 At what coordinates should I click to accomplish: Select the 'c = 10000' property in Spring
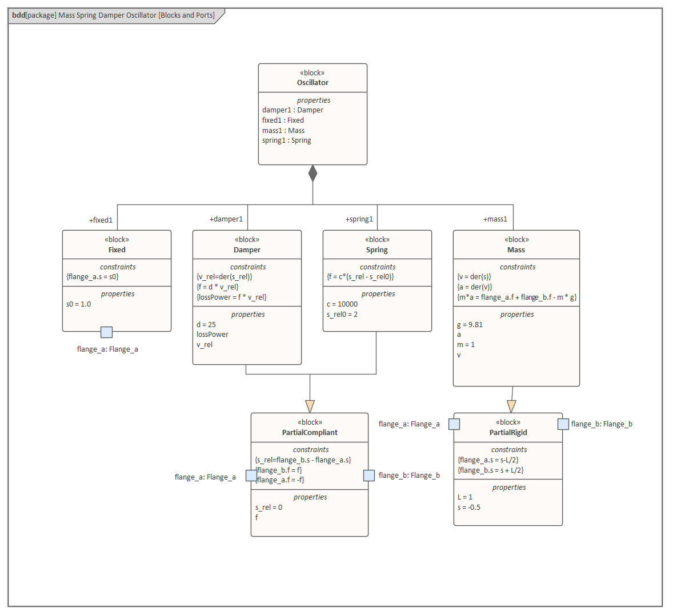(x=342, y=304)
